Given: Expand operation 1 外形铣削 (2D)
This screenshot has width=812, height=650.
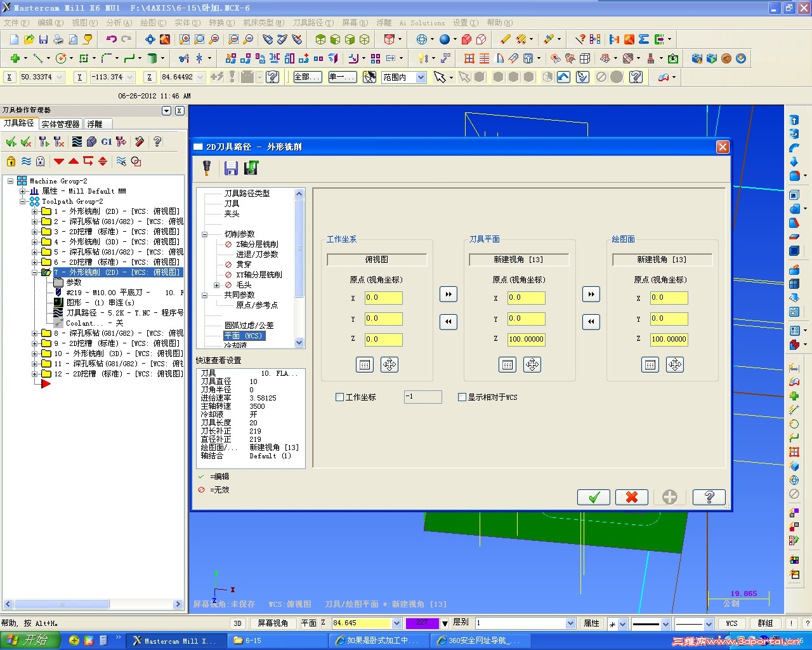Looking at the screenshot, I should tap(35, 211).
